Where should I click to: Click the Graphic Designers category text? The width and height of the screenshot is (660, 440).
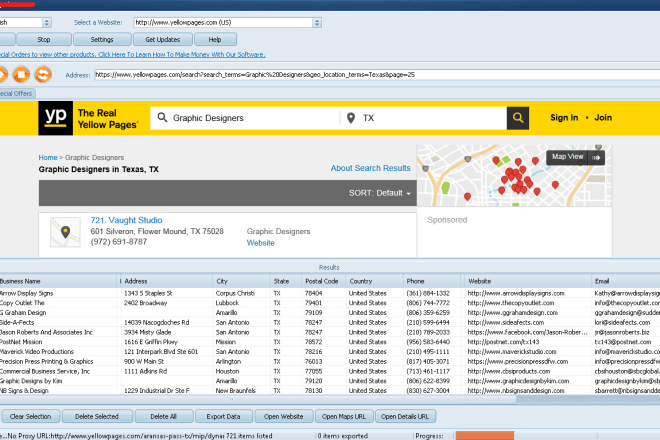278,232
